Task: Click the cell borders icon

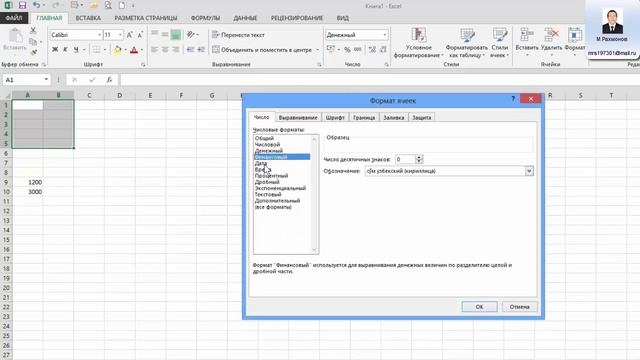Action: 96,50
